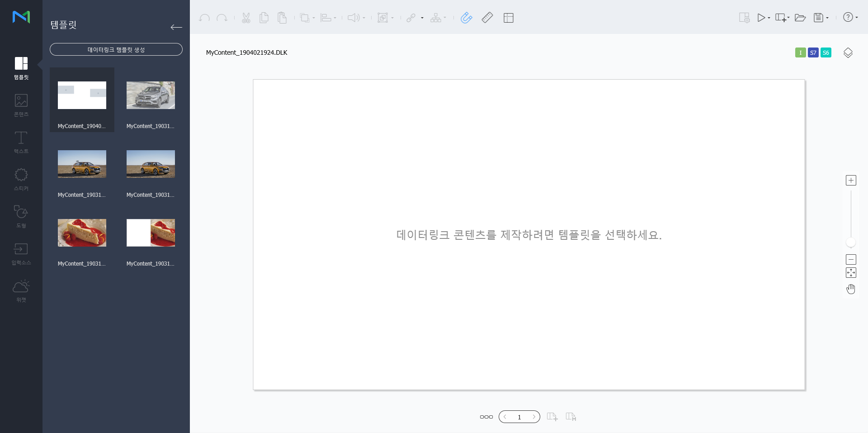Viewport: 868px width, 433px height.
Task: Toggle the magnetic snap clip icon
Action: coord(466,18)
